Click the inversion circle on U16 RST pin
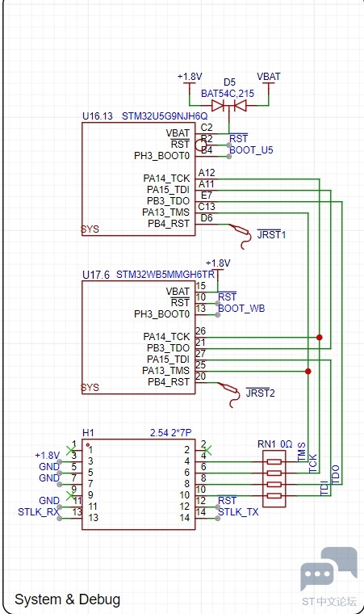 200,145
